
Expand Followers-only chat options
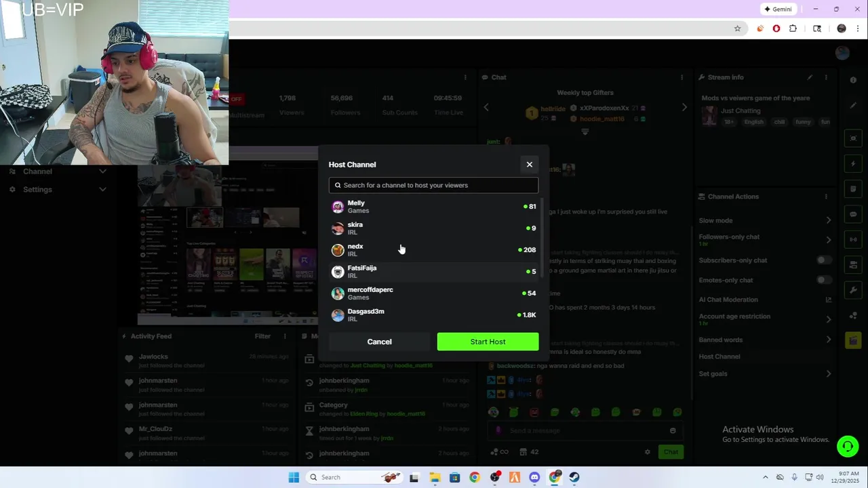[828, 240]
